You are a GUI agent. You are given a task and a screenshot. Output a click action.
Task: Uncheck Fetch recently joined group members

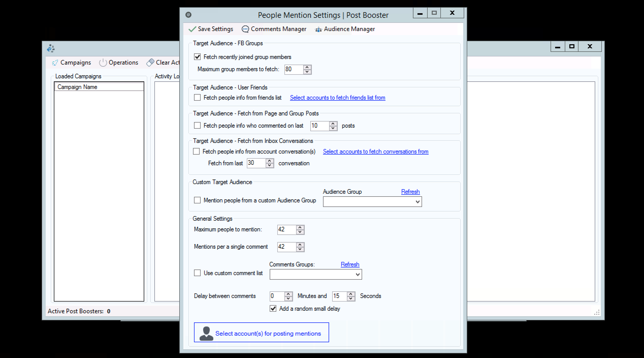pos(197,57)
